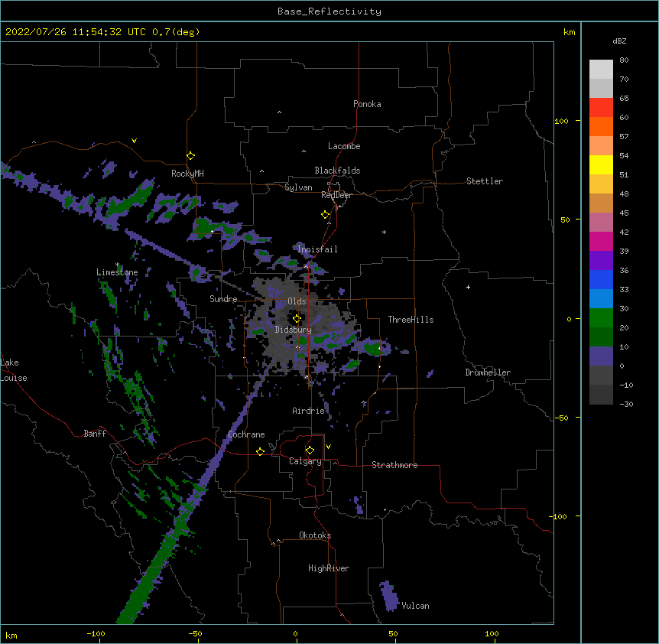Click the Banff label

point(95,434)
